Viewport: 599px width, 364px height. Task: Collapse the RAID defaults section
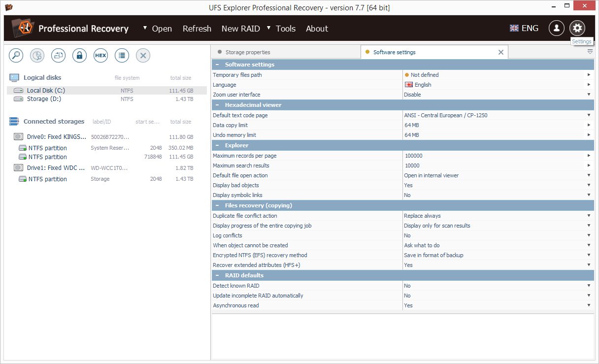217,275
